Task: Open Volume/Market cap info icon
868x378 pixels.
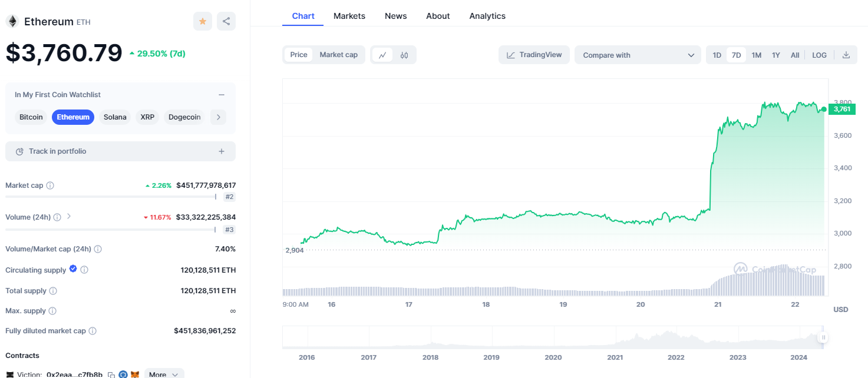Action: 98,249
